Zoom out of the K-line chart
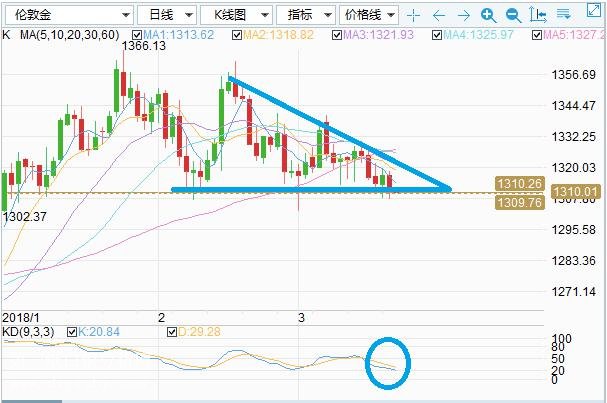The height and width of the screenshot is (403, 607). [513, 15]
